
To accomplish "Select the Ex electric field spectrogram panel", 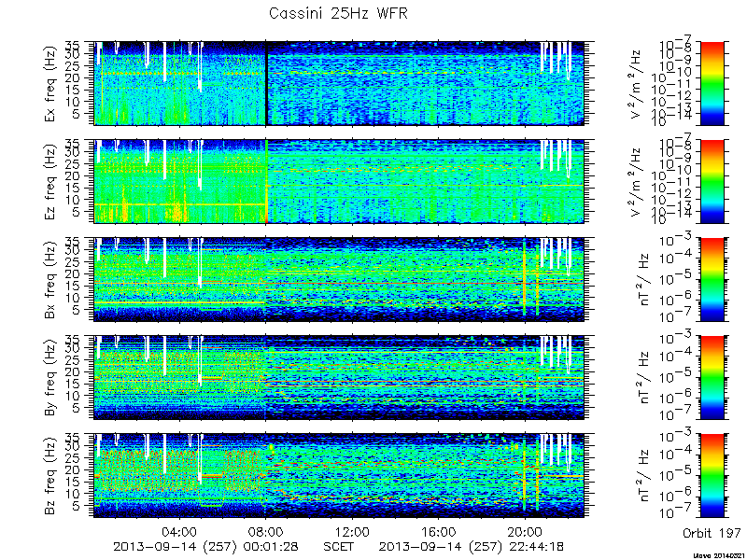I will coord(339,83).
